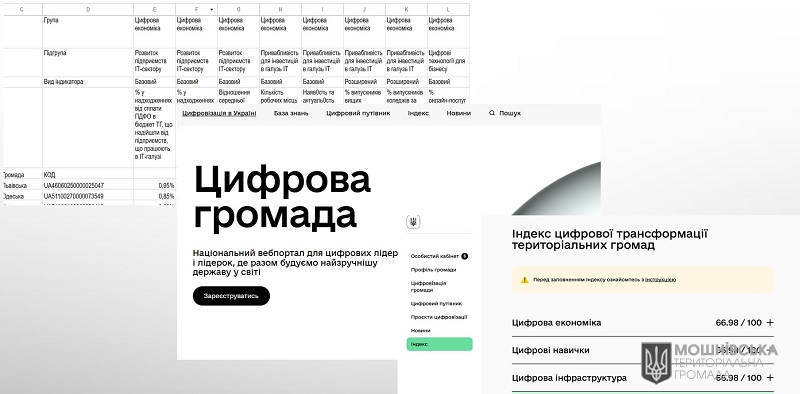Click the trident emblem in sidebar
The height and width of the screenshot is (394, 800).
pyautogui.click(x=413, y=222)
